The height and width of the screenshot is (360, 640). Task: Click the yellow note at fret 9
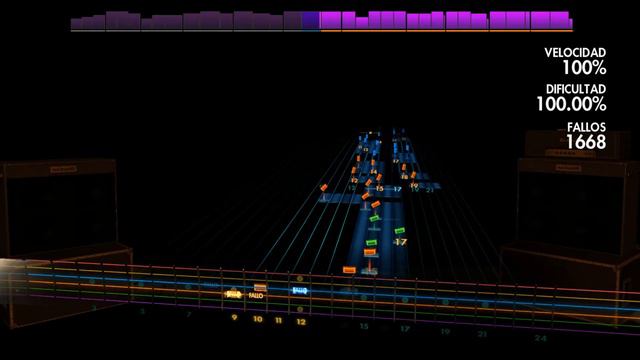[233, 294]
